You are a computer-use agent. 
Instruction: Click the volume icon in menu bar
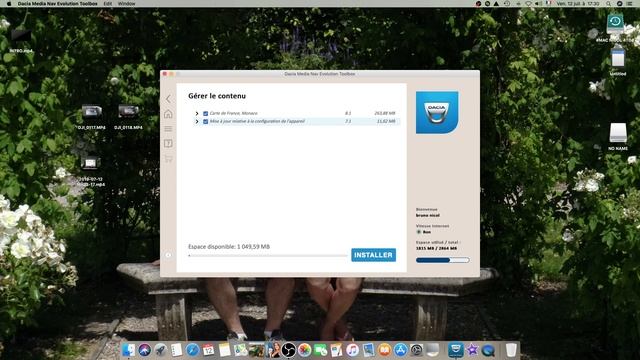[538, 3]
